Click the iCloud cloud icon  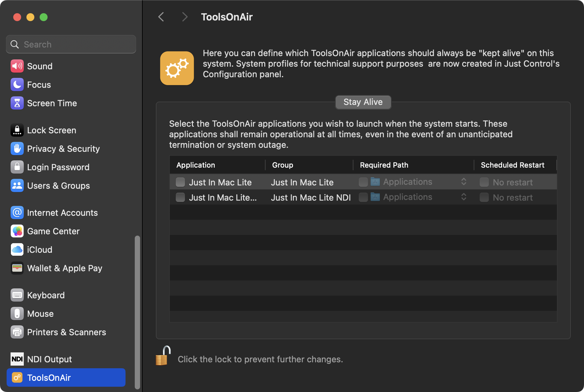[17, 249]
